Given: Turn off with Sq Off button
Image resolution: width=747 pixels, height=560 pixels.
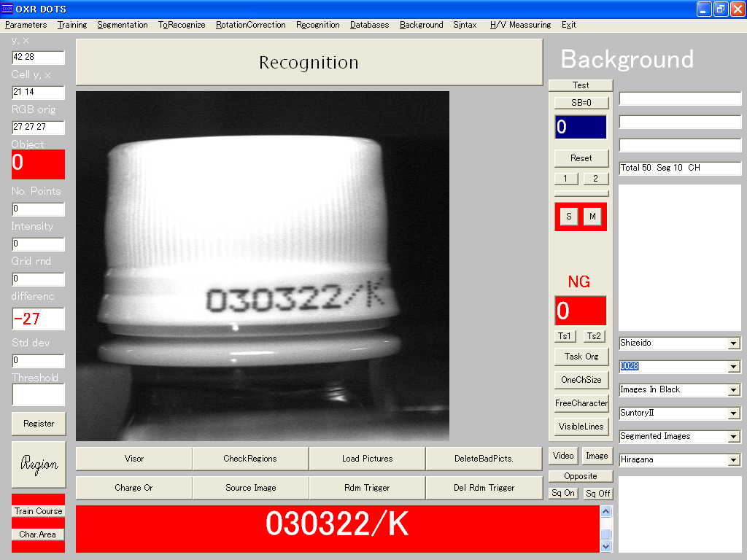Looking at the screenshot, I should click(598, 494).
